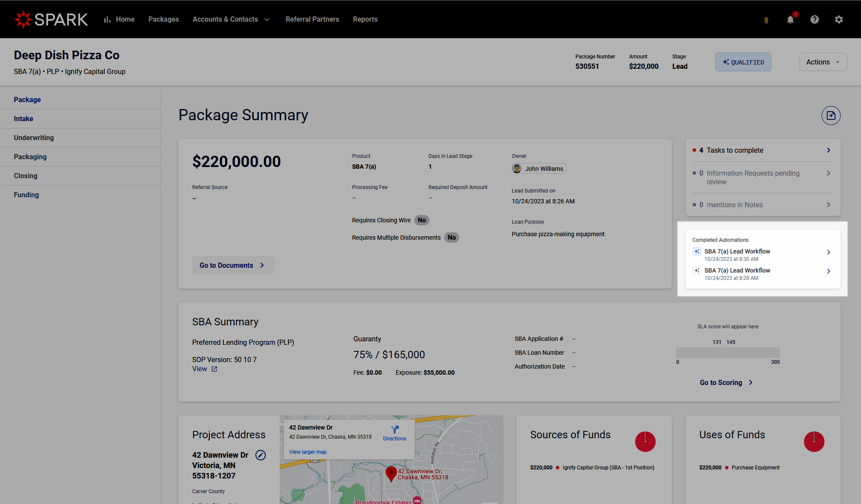Expand mentions in Notes chevron
The width and height of the screenshot is (861, 504).
[x=829, y=205]
